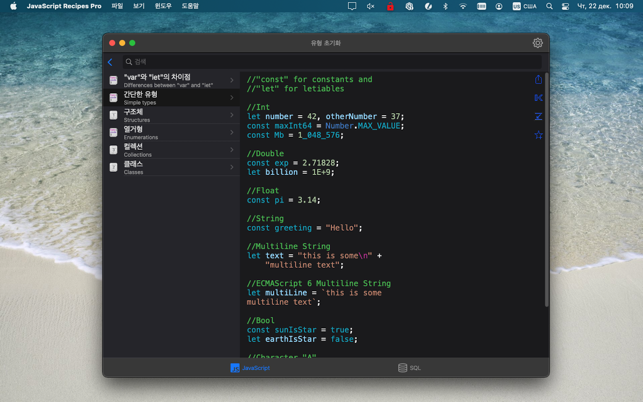Open the 도움말 help menu

pos(190,6)
